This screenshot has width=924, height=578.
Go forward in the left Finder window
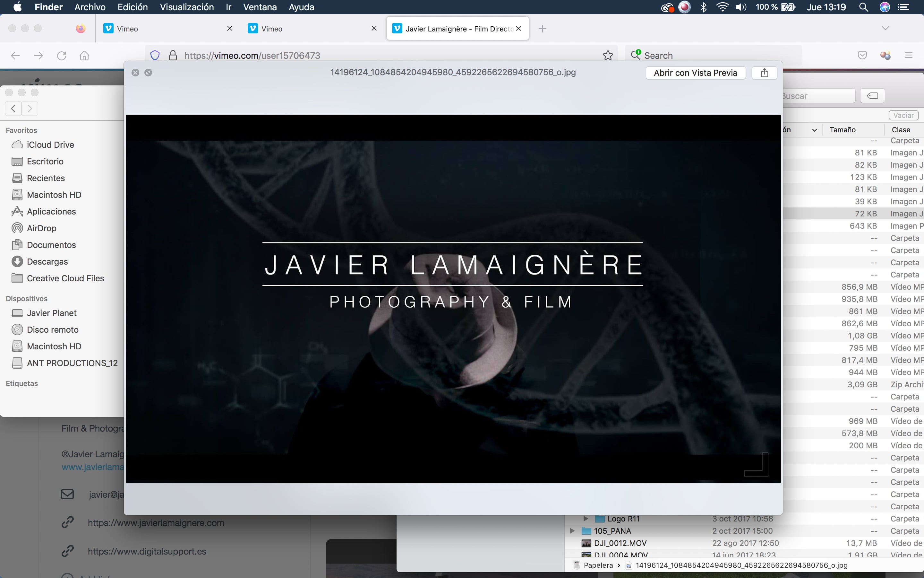click(x=30, y=109)
